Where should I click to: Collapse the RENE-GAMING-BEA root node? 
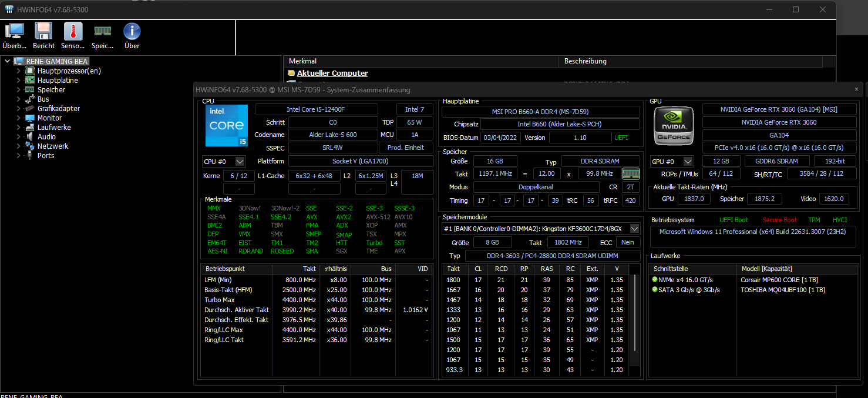click(x=7, y=61)
